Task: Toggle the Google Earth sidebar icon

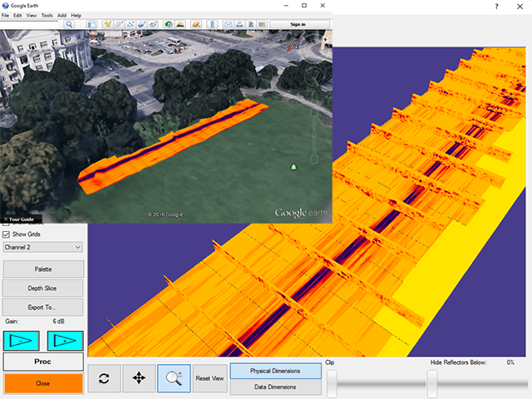Action: click(91, 24)
